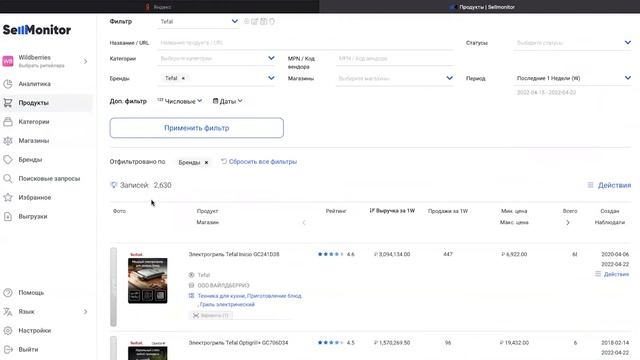The image size is (640, 360).
Task: Open Действия for Tefal Inicio GC241D38 row
Action: point(612,274)
